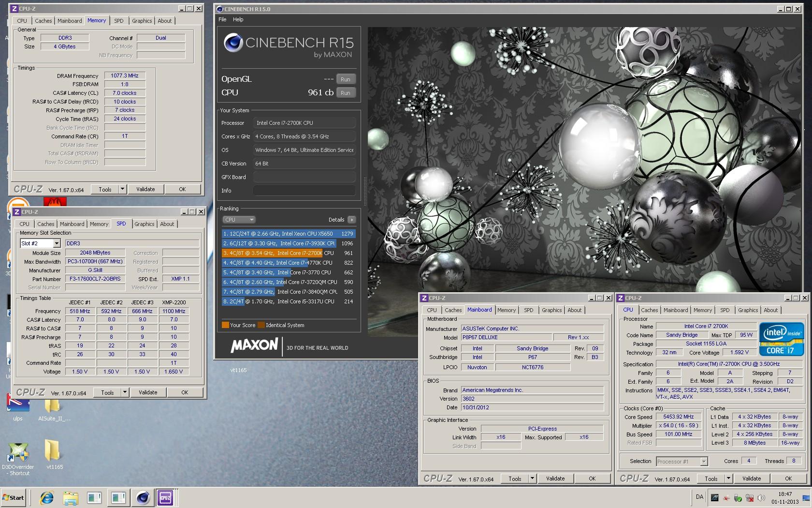
Task: Select the ulps flag icon on desktop
Action: pos(18,406)
